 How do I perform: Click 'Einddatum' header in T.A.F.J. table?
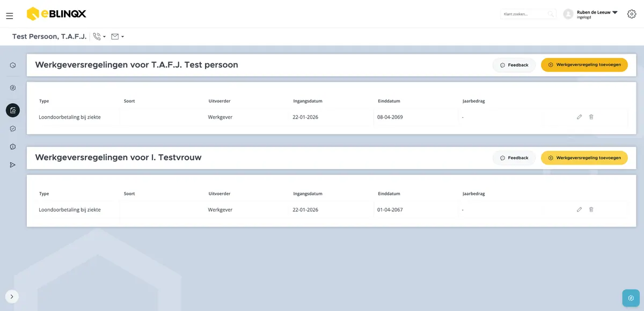(x=389, y=101)
